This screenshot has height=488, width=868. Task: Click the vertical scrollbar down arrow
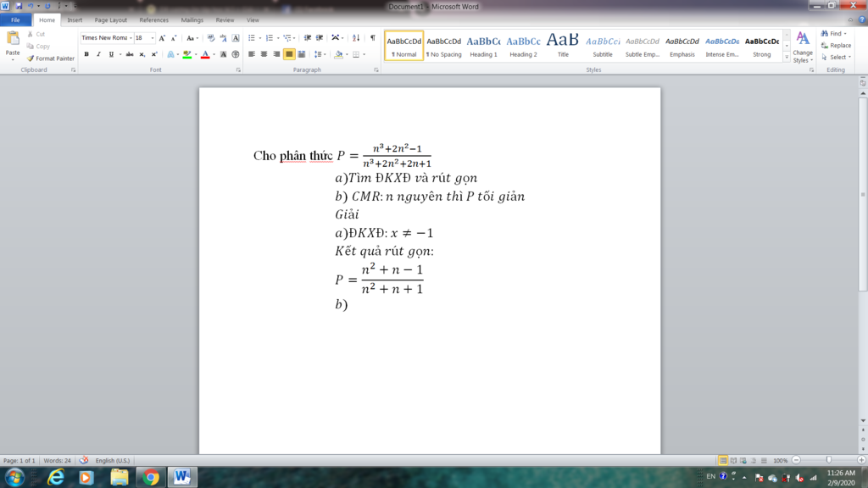pos(863,421)
